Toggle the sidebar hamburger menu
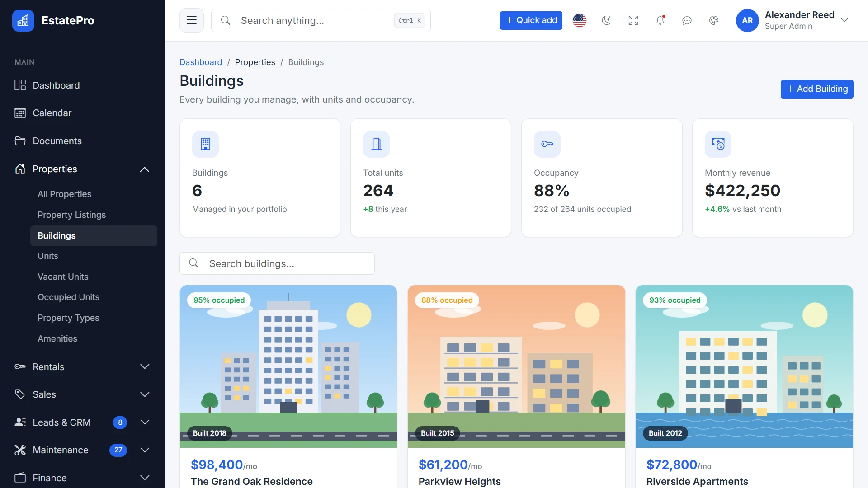Screen dimensions: 868x488 pos(192,20)
